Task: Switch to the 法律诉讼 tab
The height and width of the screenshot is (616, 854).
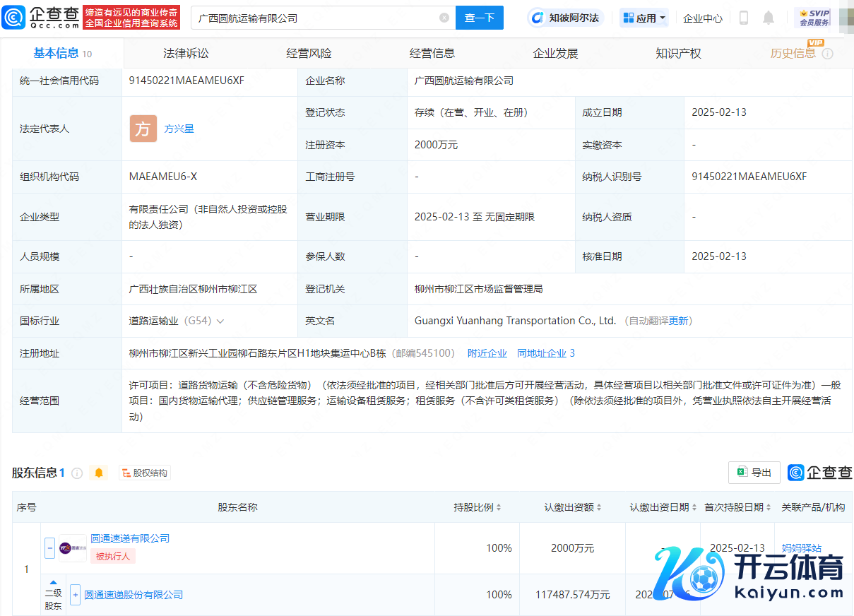Action: 186,53
